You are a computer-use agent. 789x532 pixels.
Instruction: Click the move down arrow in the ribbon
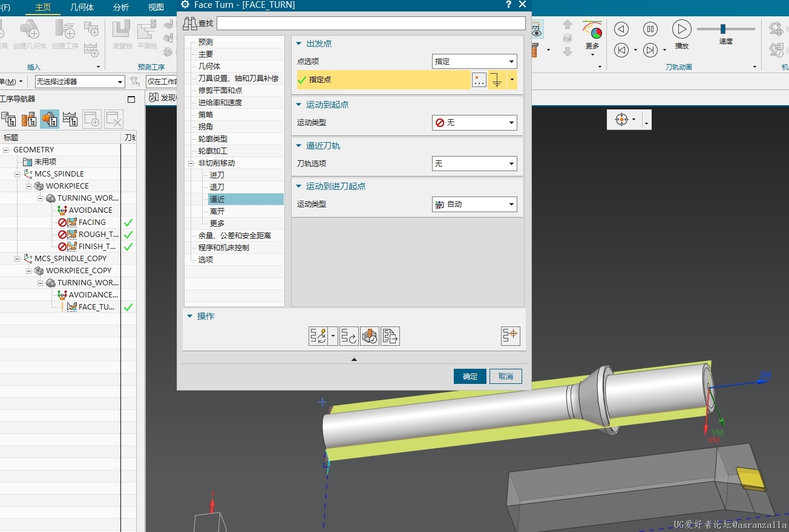tap(568, 52)
